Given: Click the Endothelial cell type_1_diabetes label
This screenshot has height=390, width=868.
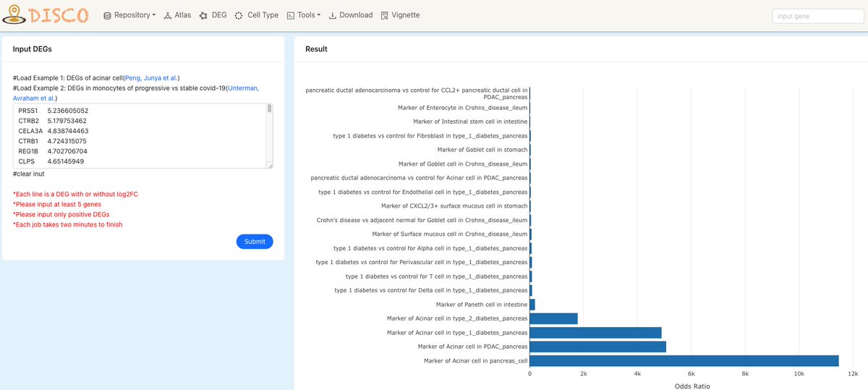Looking at the screenshot, I should click(x=423, y=192).
